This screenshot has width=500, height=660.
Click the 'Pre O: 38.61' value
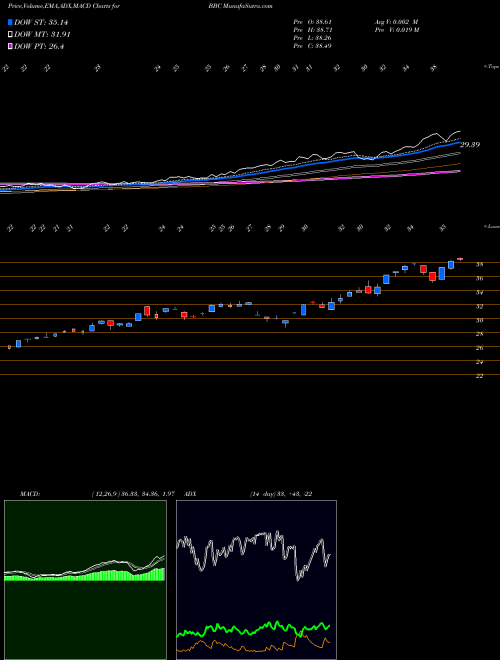point(312,22)
